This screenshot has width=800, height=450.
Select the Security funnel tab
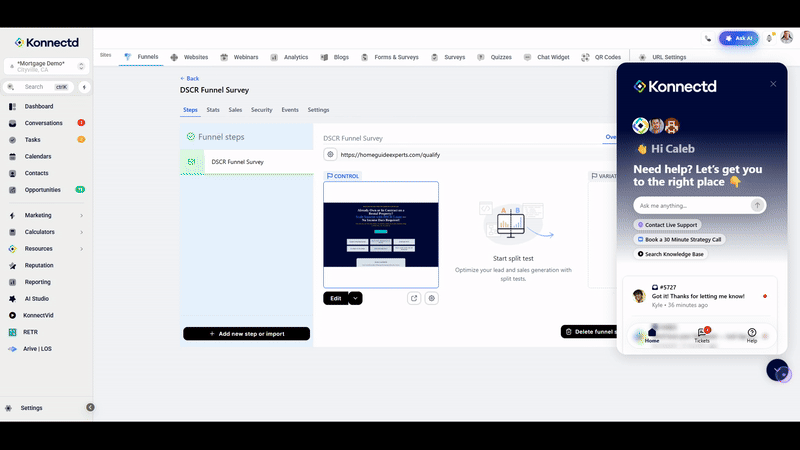[x=262, y=110]
